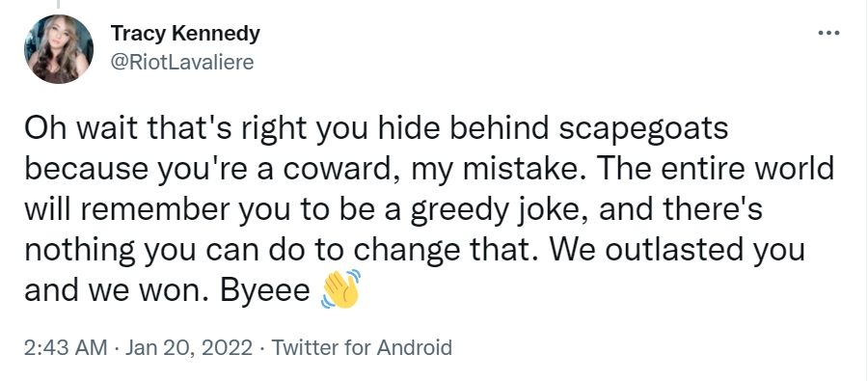Screen dimensions: 868x381
Task: Open the 2:43 AM timestamp link
Action: (x=66, y=348)
